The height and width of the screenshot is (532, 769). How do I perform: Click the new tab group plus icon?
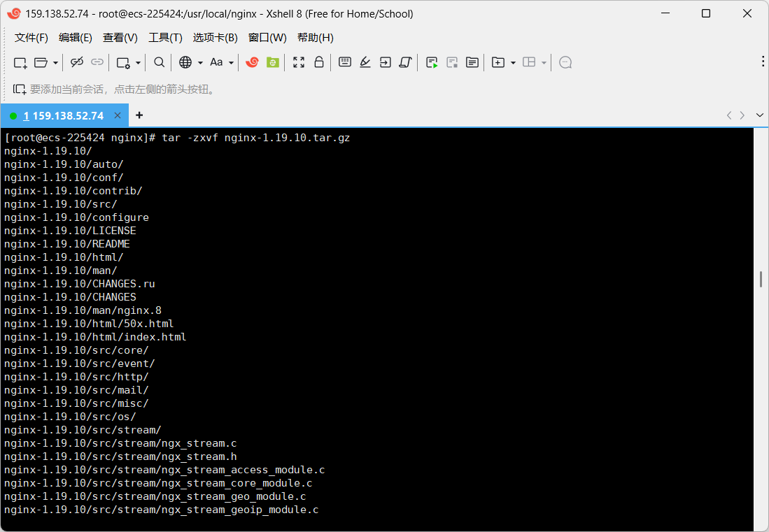click(x=498, y=62)
